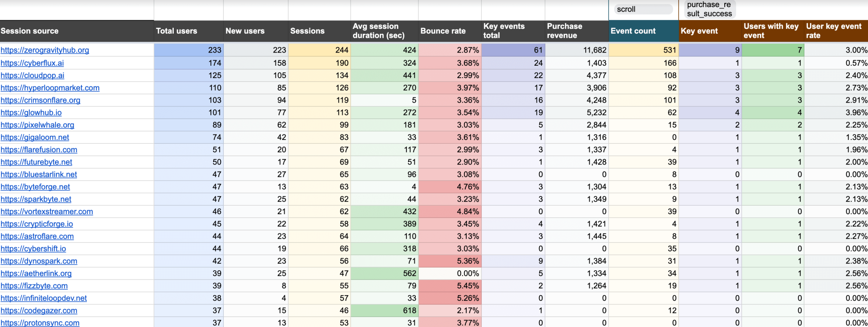Click the 5.45% bounce rate cell

point(450,286)
